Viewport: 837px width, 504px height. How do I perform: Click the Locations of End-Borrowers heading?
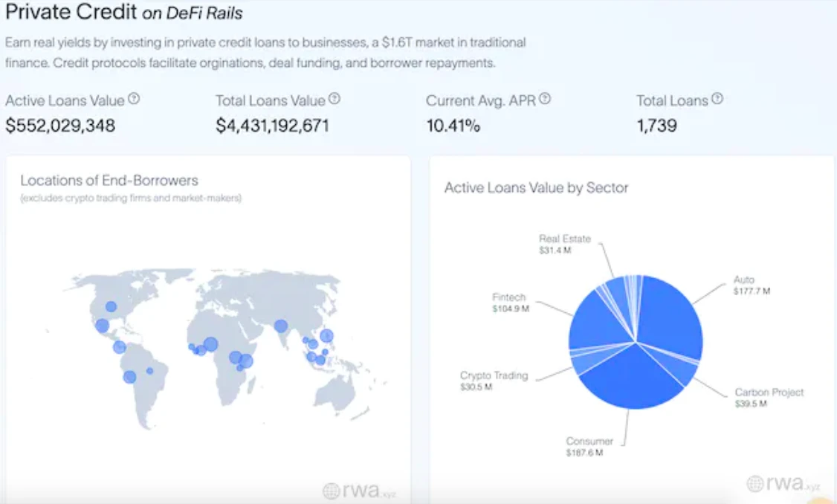tap(109, 181)
